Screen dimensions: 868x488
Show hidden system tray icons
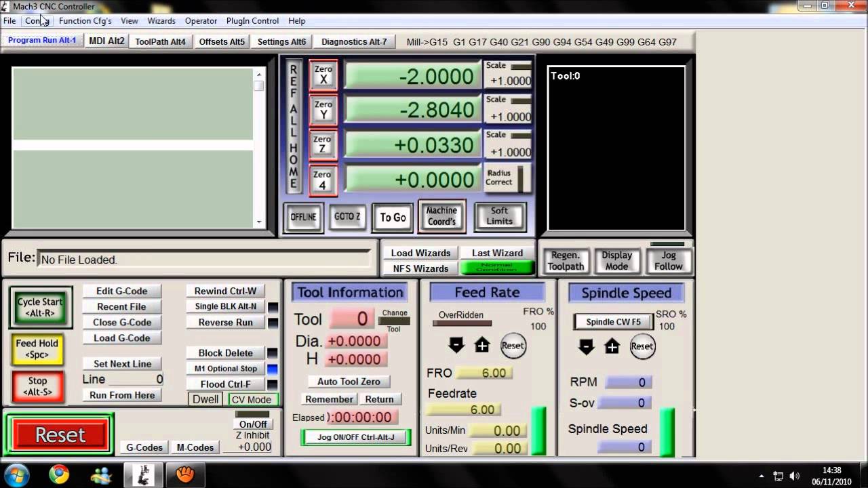(x=762, y=476)
